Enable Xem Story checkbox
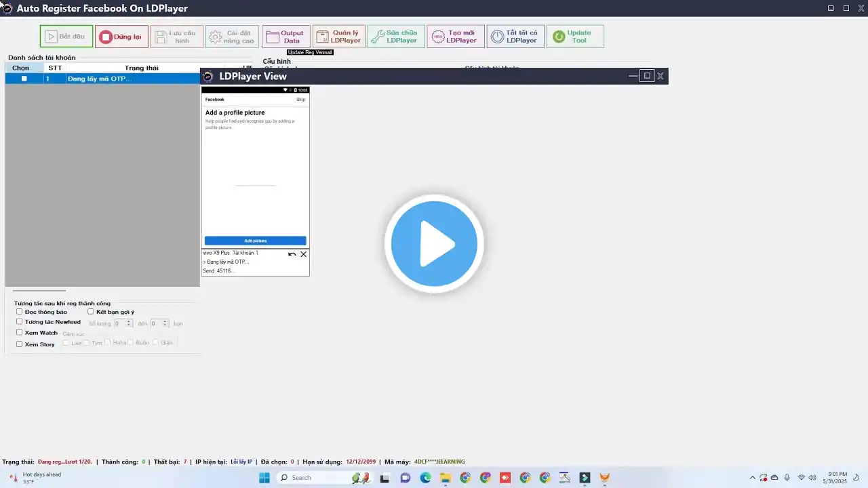This screenshot has height=488, width=868. click(x=20, y=344)
